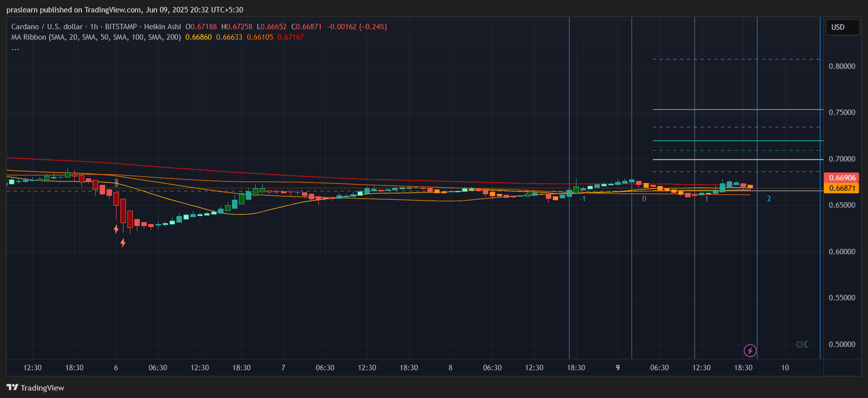This screenshot has width=868, height=398.
Task: Click the purple lightning circle icon near time axis
Action: click(x=750, y=351)
